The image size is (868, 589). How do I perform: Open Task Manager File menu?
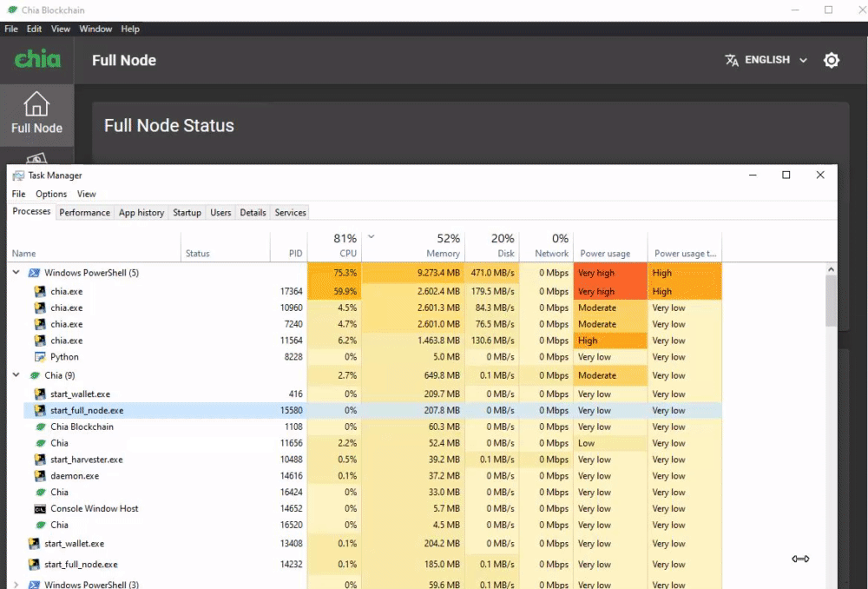click(19, 194)
